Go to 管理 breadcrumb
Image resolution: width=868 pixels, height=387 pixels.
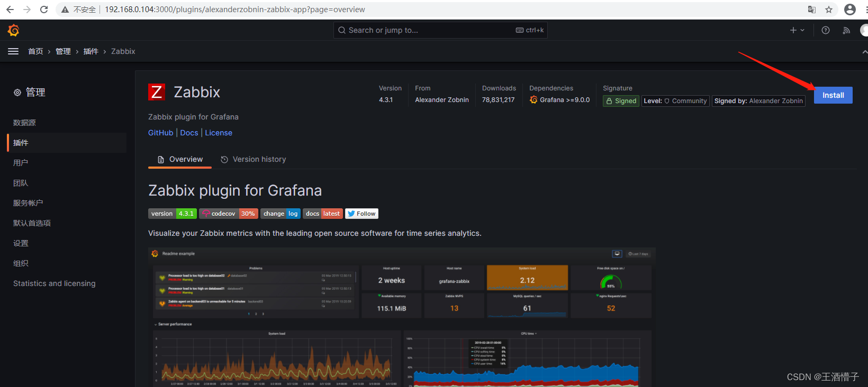(63, 51)
